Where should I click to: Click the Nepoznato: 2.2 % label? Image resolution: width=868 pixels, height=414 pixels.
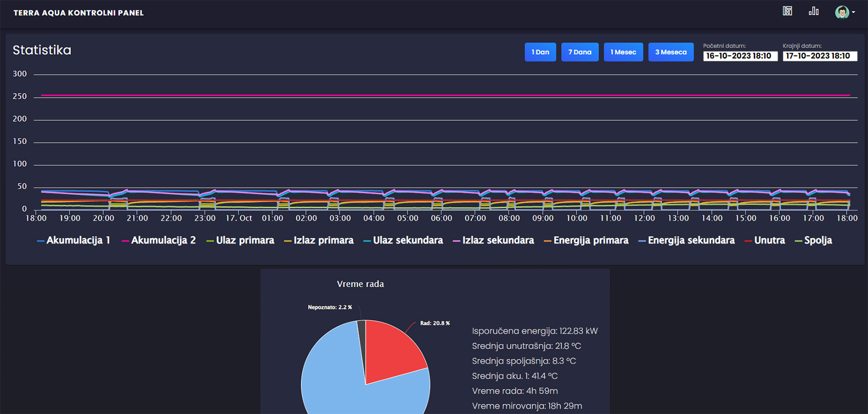pyautogui.click(x=330, y=307)
